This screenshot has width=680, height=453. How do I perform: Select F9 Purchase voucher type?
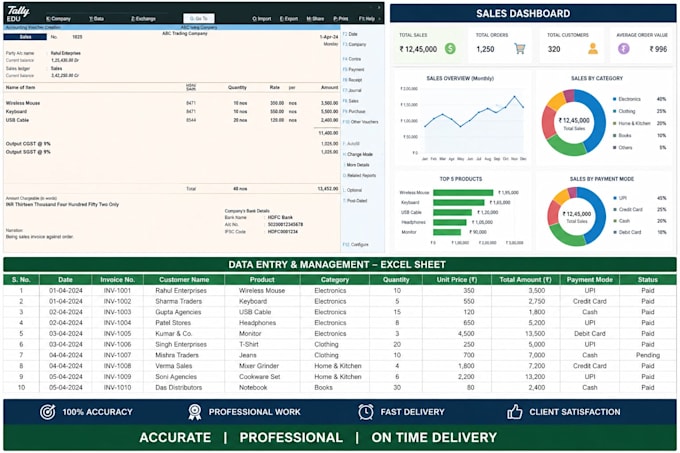tap(354, 111)
